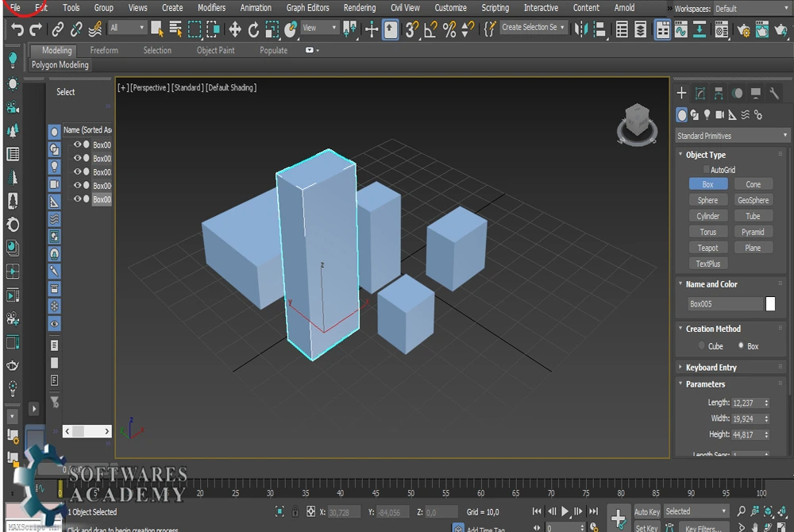Click the Box005 object name field
The image size is (794, 532).
tap(725, 303)
